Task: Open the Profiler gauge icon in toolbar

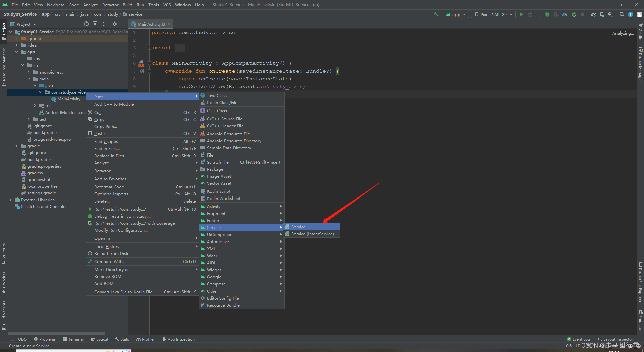Action: click(565, 14)
